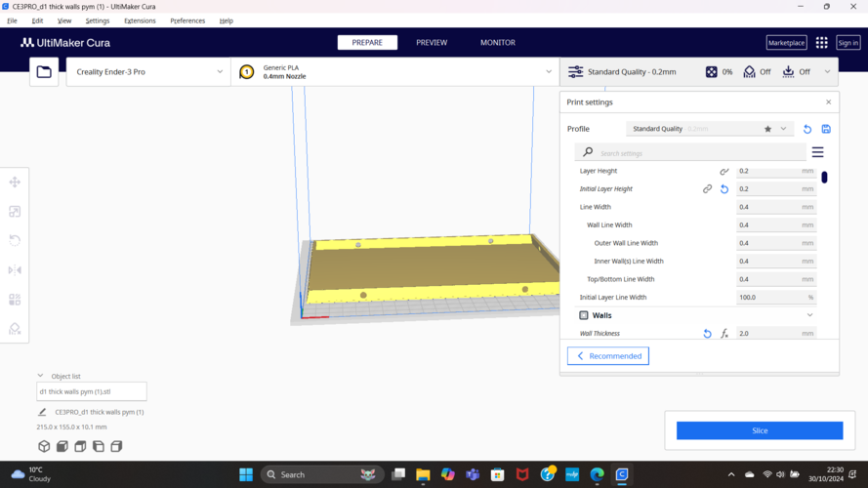Open the application switcher grid icon
The image size is (868, 488).
point(821,43)
